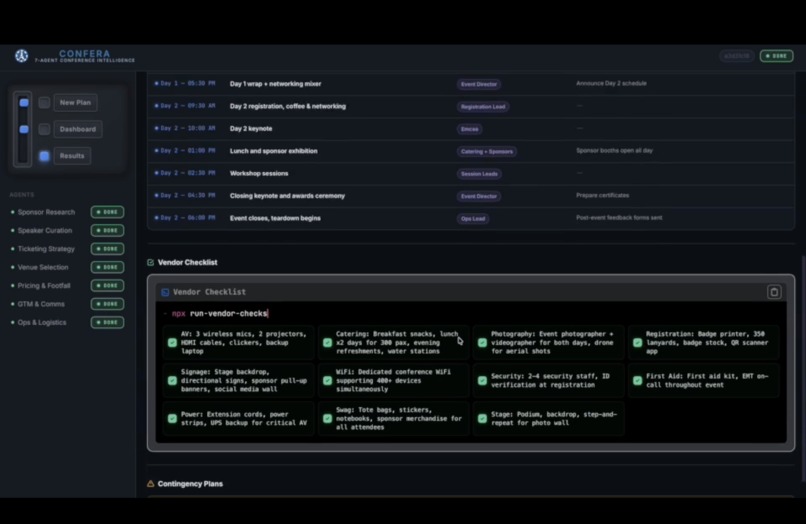Click the 'Workshop sessions' schedule entry

pyautogui.click(x=471, y=173)
